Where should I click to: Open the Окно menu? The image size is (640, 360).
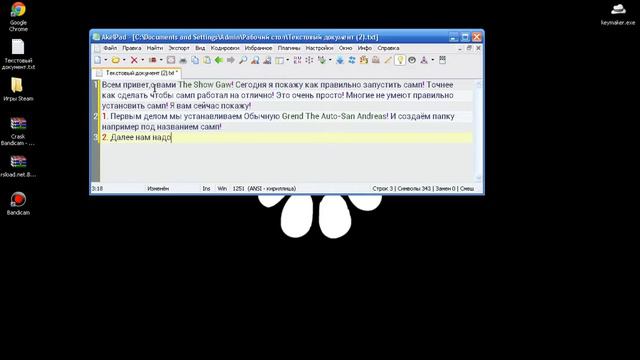pos(345,48)
